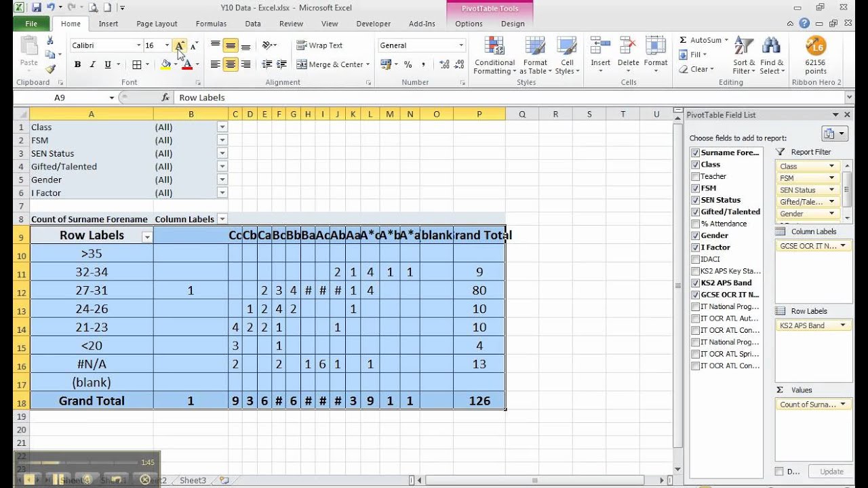Screen dimensions: 868x488
Task: Uncheck the Class field checkbox
Action: click(695, 165)
